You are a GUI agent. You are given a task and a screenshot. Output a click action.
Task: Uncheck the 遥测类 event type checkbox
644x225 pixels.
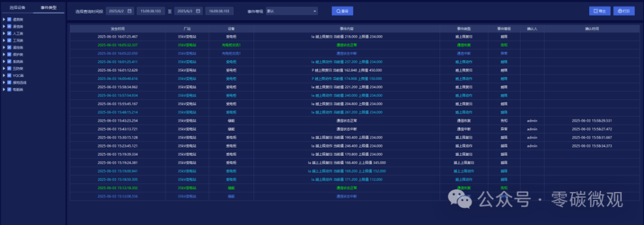pyautogui.click(x=9, y=19)
